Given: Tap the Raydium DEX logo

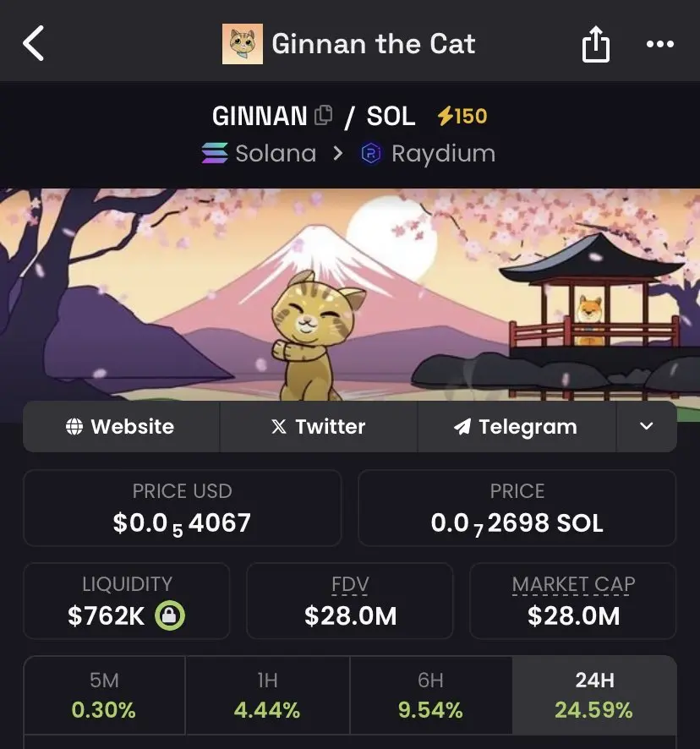Looking at the screenshot, I should tap(371, 153).
